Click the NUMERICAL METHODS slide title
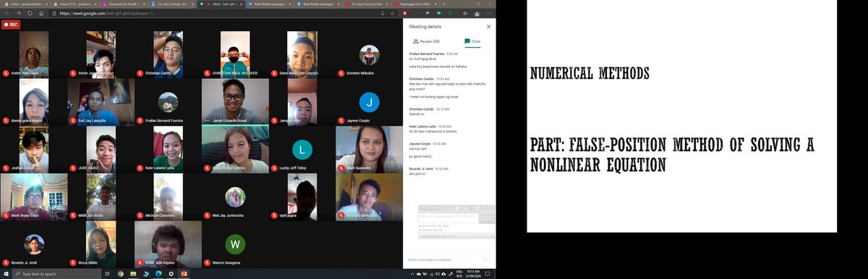This screenshot has height=279, width=868. coord(590,74)
